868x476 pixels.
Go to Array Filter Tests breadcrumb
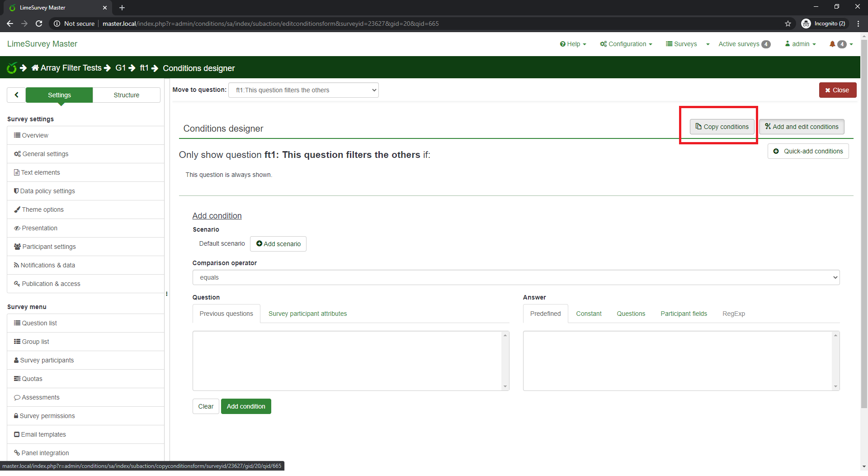pyautogui.click(x=71, y=68)
